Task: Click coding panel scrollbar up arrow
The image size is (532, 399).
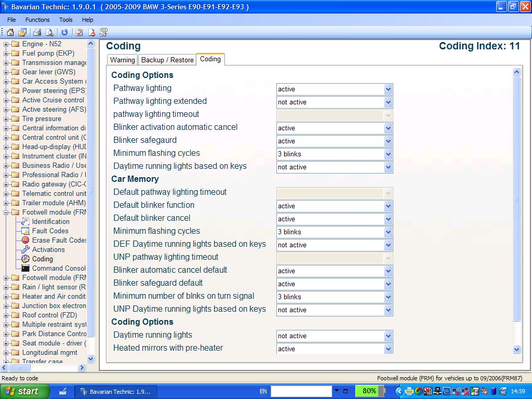Action: [x=516, y=72]
